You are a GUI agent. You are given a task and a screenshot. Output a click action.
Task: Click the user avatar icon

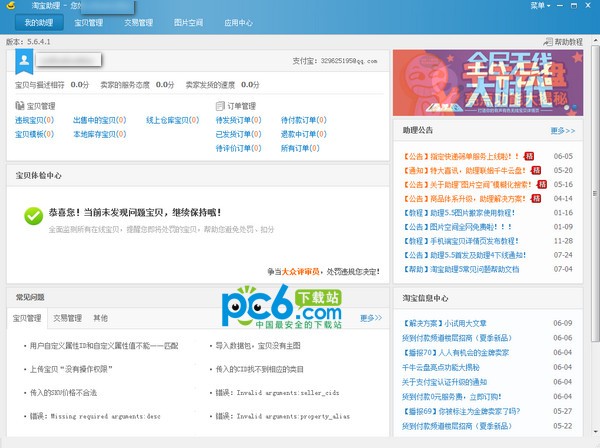click(25, 61)
